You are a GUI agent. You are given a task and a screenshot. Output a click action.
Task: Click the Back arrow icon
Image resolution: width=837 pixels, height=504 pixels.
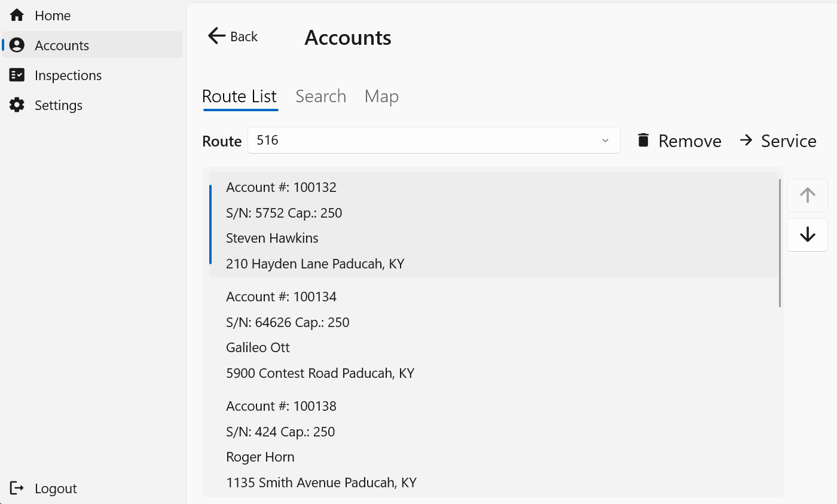coord(216,36)
